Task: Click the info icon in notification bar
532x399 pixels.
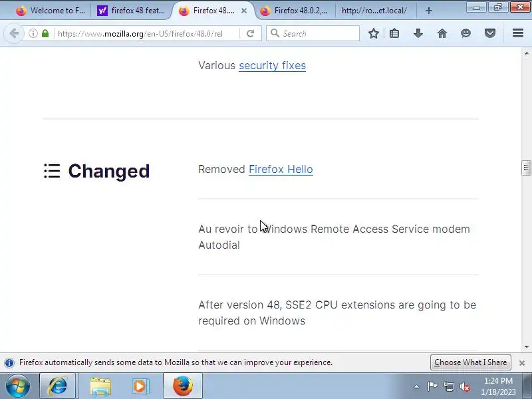Action: pyautogui.click(x=9, y=362)
